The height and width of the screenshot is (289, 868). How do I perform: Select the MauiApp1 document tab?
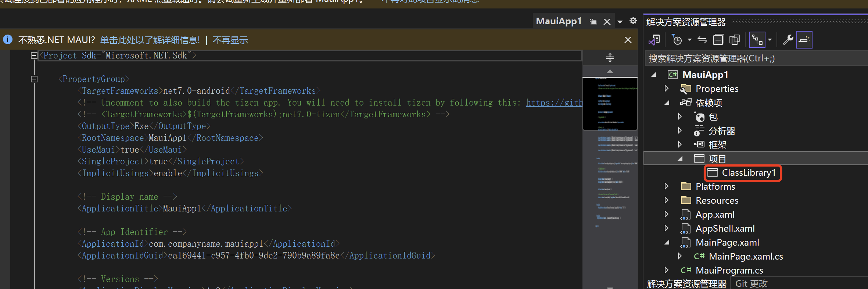pos(559,21)
